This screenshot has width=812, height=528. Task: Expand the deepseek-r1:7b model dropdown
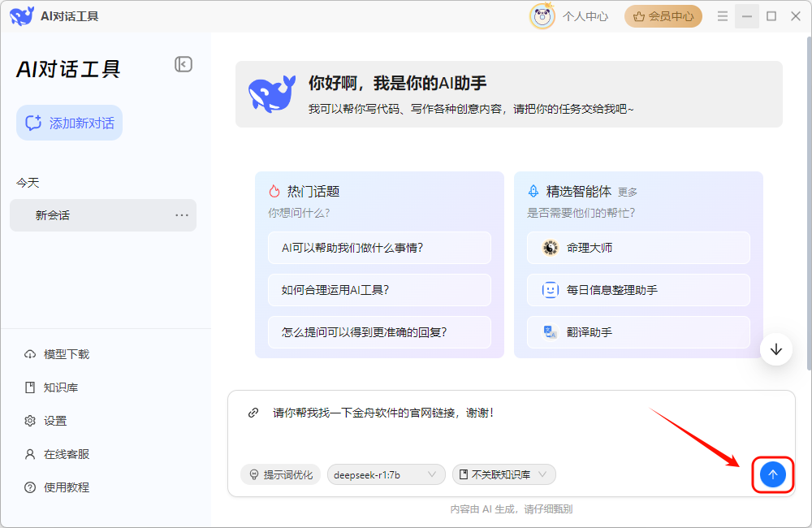[x=387, y=474]
